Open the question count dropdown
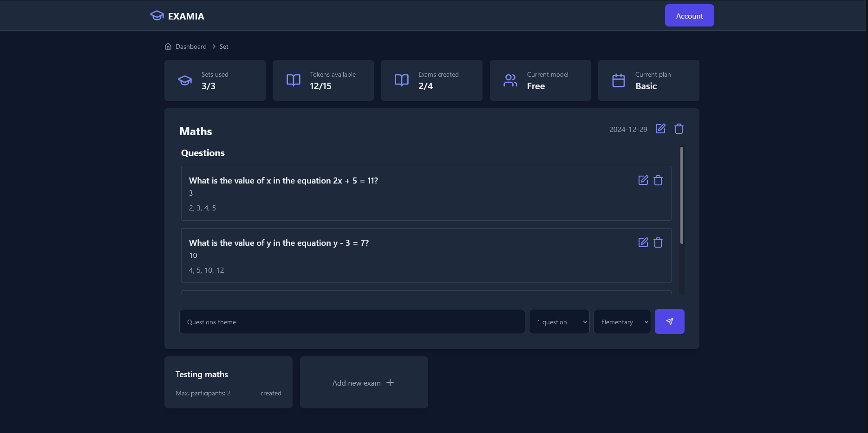 (x=559, y=321)
